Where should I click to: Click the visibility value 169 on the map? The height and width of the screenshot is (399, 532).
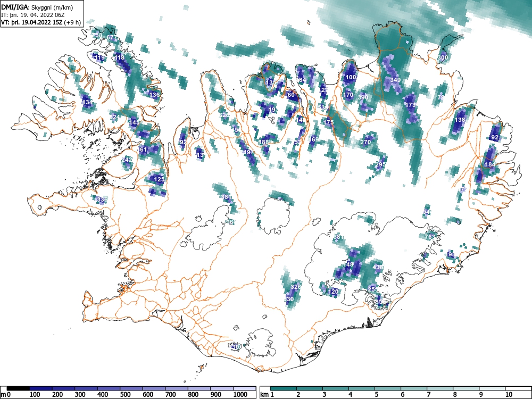pos(313,139)
